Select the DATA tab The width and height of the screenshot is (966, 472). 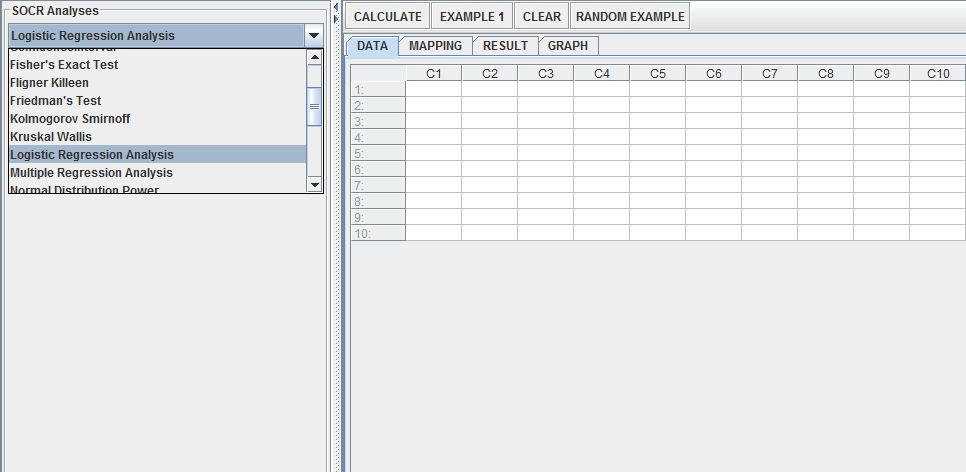pos(372,46)
